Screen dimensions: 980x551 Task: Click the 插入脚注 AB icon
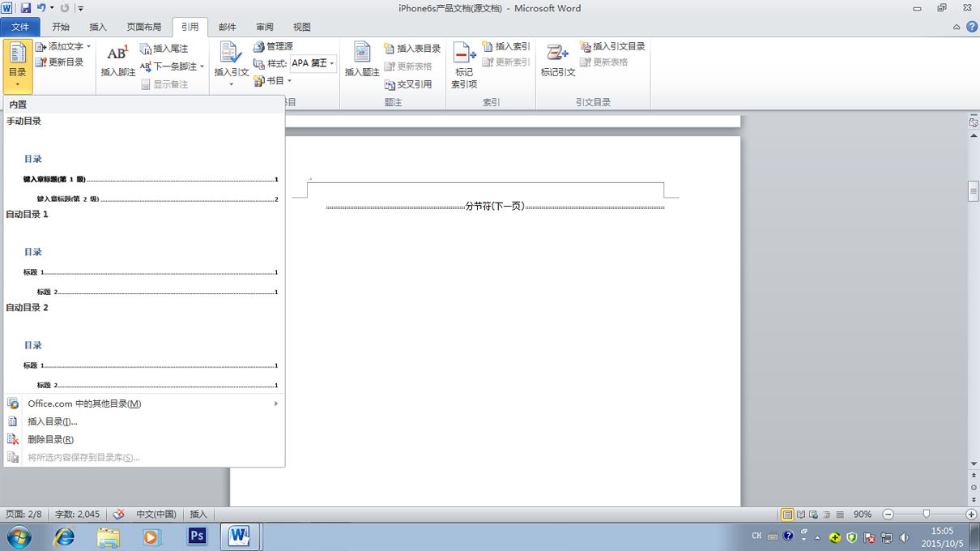pyautogui.click(x=117, y=53)
